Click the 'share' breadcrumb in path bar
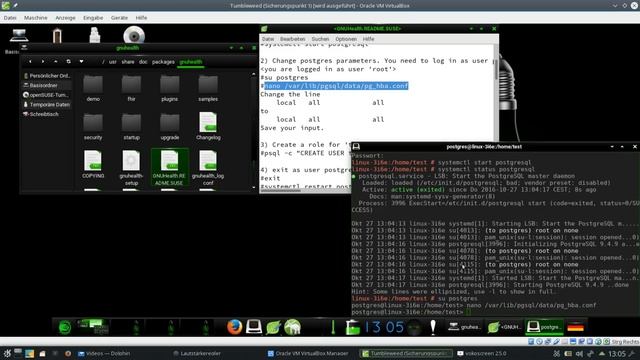 coord(128,62)
